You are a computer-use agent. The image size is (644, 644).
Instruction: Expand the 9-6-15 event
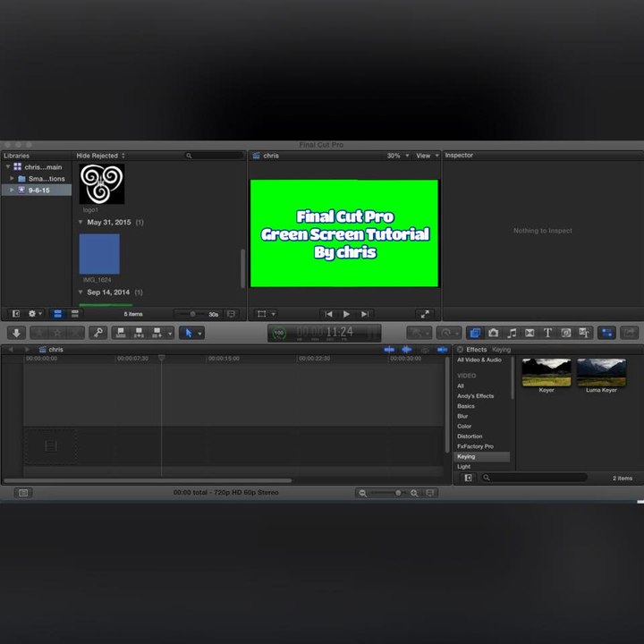click(12, 190)
